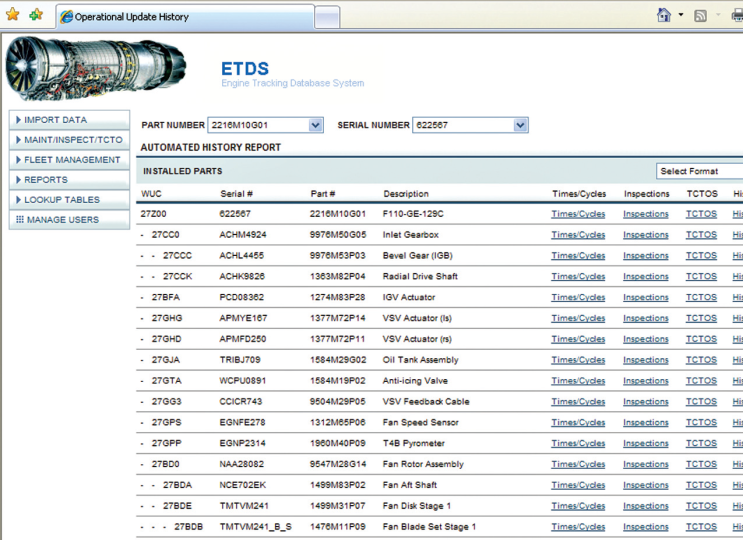Select part number cell 1584M29G02
Screen dimensions: 743x540
[x=338, y=360]
